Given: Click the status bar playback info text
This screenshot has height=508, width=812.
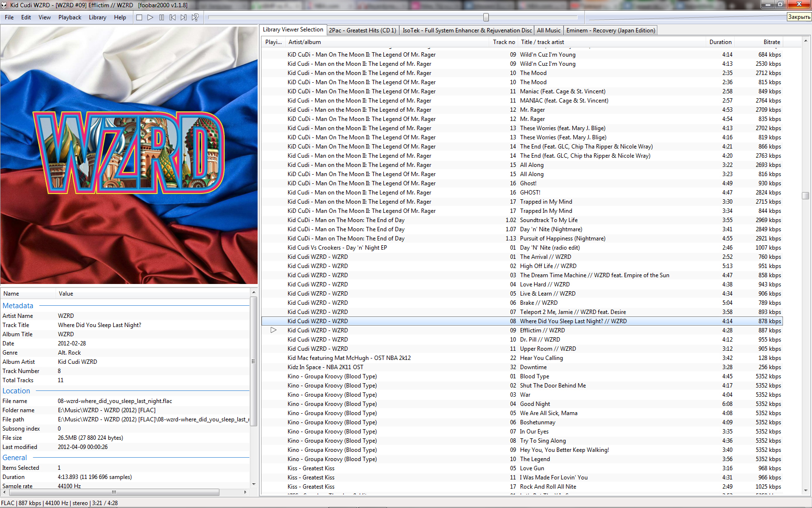Looking at the screenshot, I should pyautogui.click(x=59, y=503).
